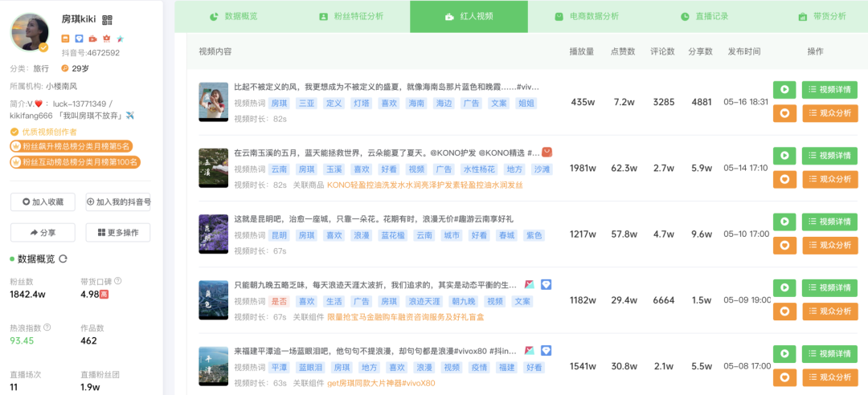
Task: Click the 蓝花楹 keyword tag
Action: (x=393, y=235)
